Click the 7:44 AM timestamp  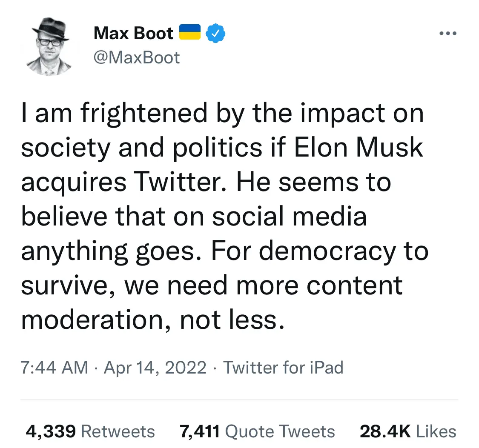[x=54, y=368]
